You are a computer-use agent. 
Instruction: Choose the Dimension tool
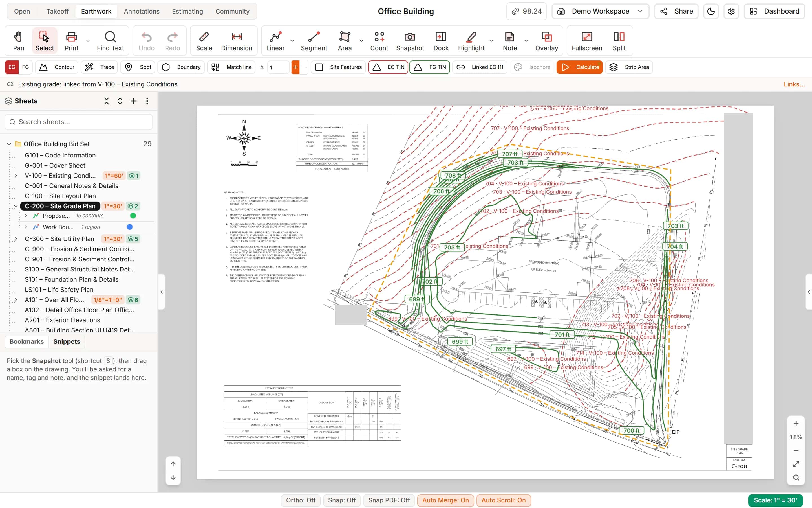click(x=237, y=41)
